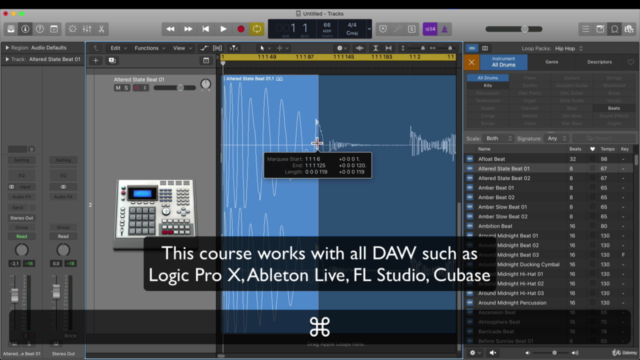Open Quick Help question mark button
Screen dimensions: 640x360
tap(40, 29)
